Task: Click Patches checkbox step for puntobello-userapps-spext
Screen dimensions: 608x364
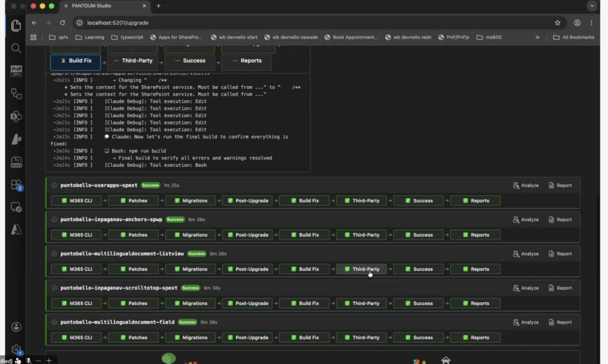Action: click(x=133, y=201)
